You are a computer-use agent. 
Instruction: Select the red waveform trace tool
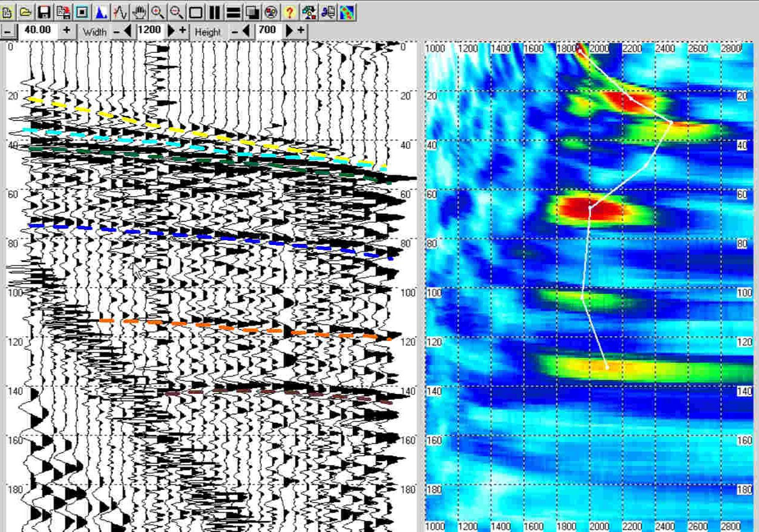[120, 11]
